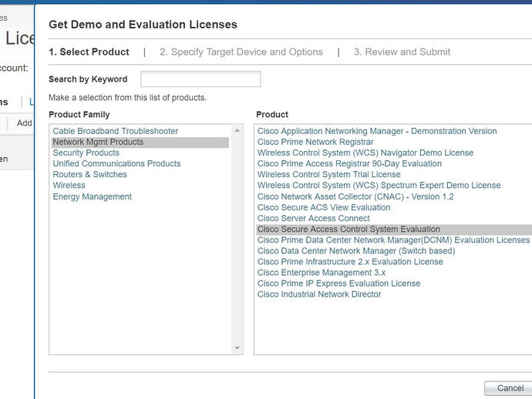This screenshot has width=532, height=399.
Task: Choose Routers & Switches family
Action: [x=89, y=175]
